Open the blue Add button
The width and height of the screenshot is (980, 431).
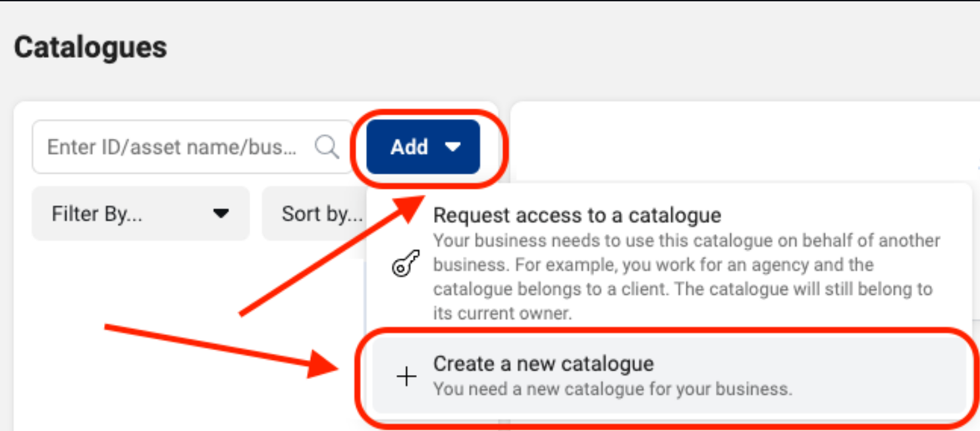pyautogui.click(x=423, y=147)
